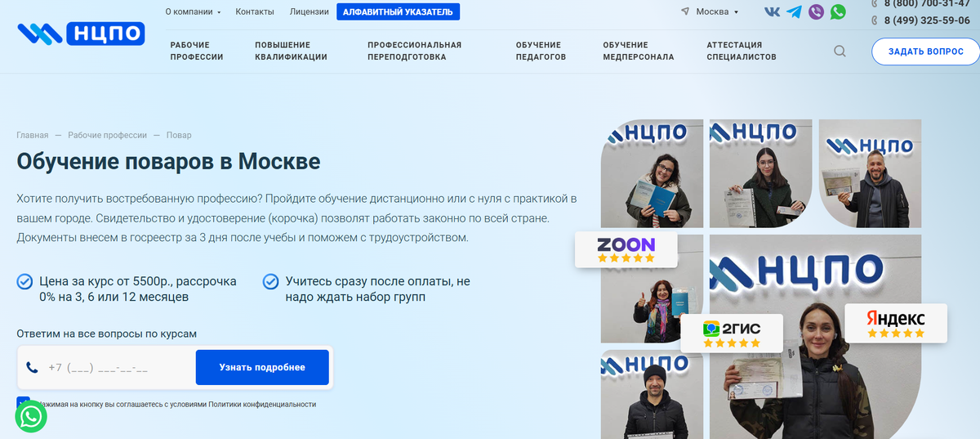Click the ZOON rating badge

626,249
